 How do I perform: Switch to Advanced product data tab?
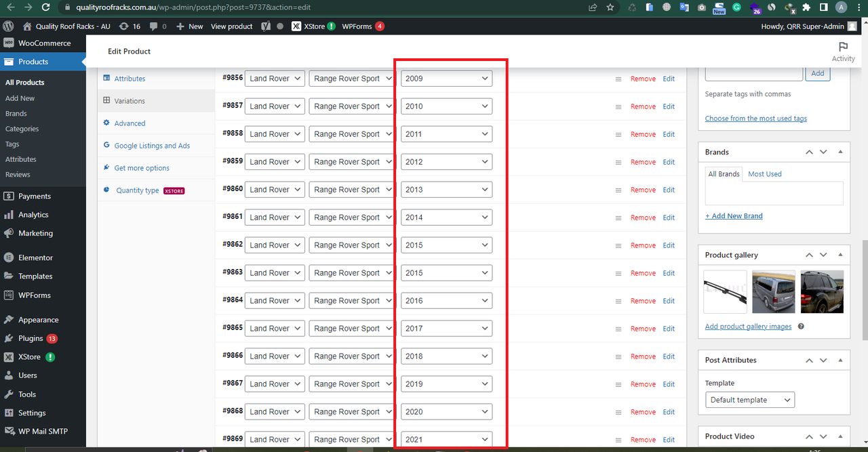coord(156,123)
